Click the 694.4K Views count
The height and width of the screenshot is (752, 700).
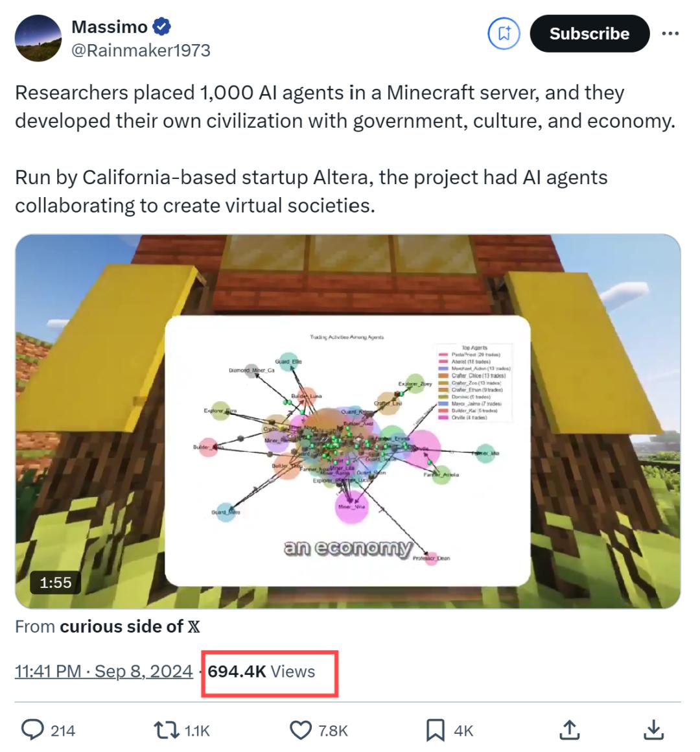[x=262, y=671]
